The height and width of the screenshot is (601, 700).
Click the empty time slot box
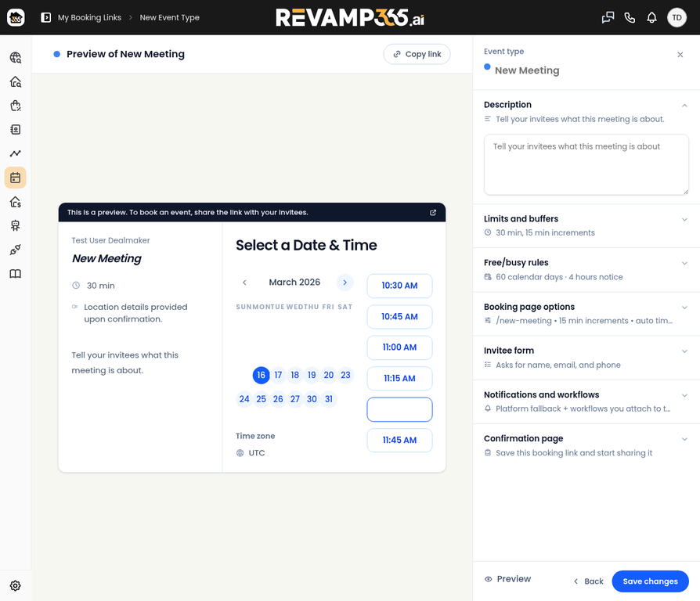point(399,409)
